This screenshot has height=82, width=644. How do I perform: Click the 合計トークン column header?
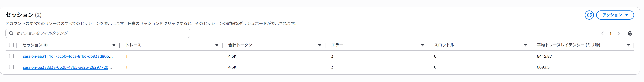pyautogui.click(x=240, y=45)
